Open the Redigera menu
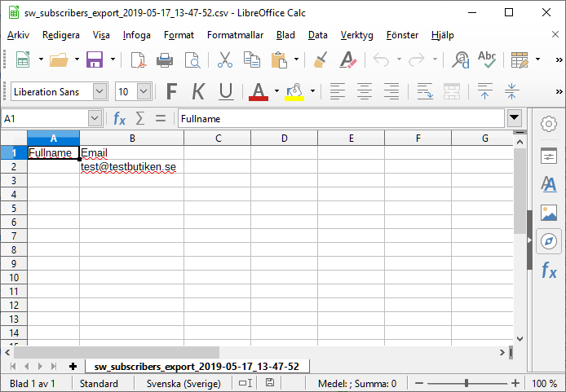 (61, 35)
